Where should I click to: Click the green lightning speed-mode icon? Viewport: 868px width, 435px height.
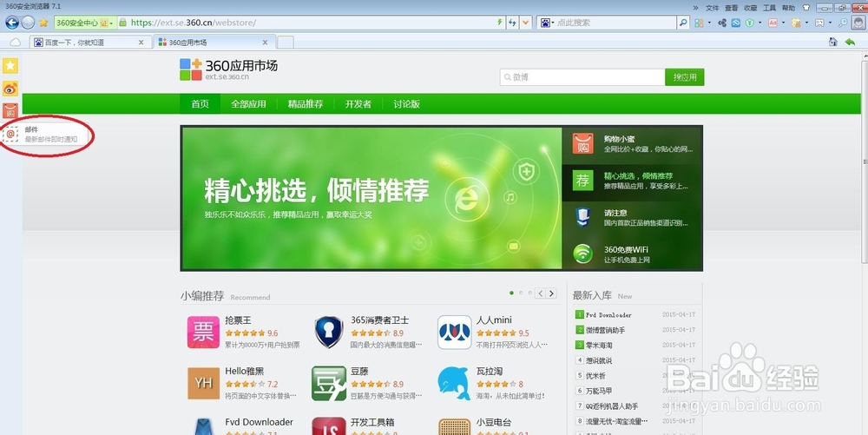pos(499,23)
